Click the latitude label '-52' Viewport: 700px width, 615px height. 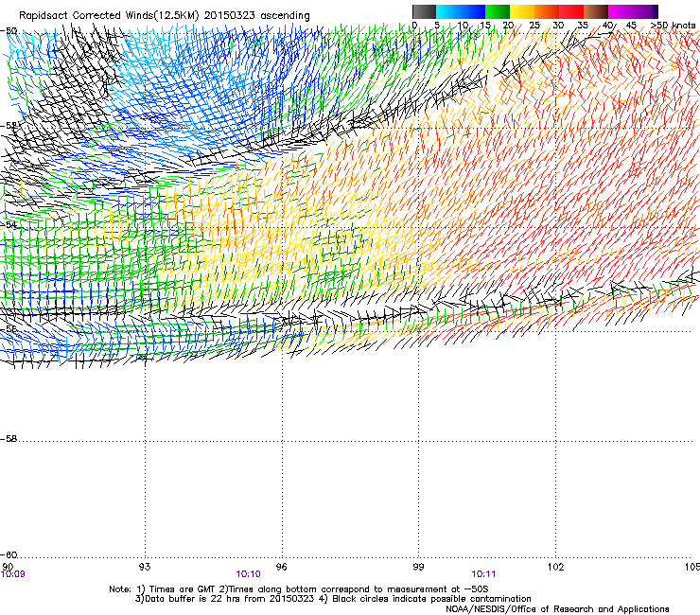[9, 126]
